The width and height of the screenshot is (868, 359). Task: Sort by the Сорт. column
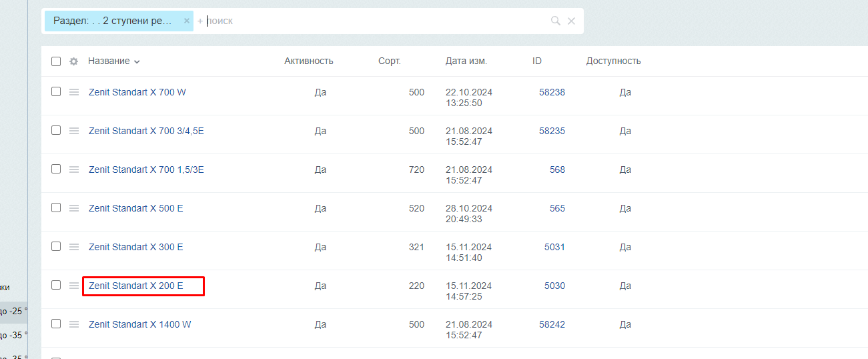[x=390, y=61]
